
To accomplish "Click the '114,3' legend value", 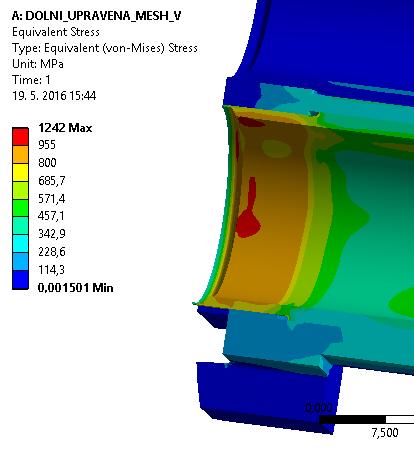I will [x=51, y=270].
